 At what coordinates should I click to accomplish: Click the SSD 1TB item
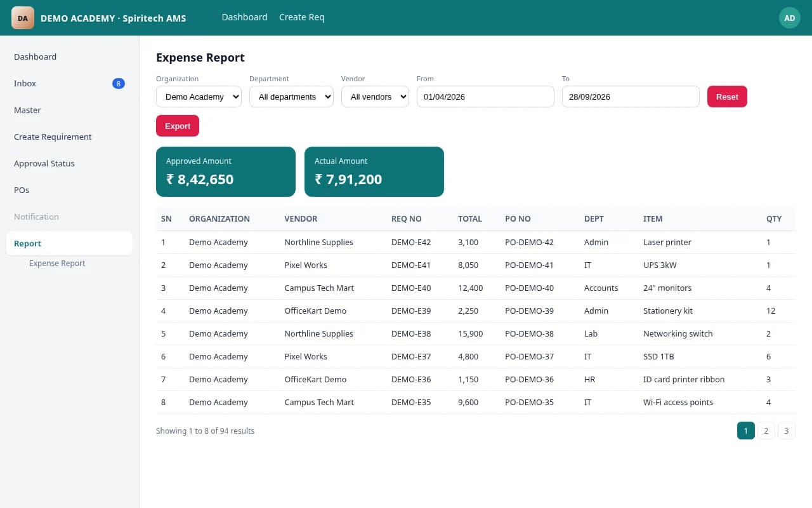pyautogui.click(x=658, y=356)
